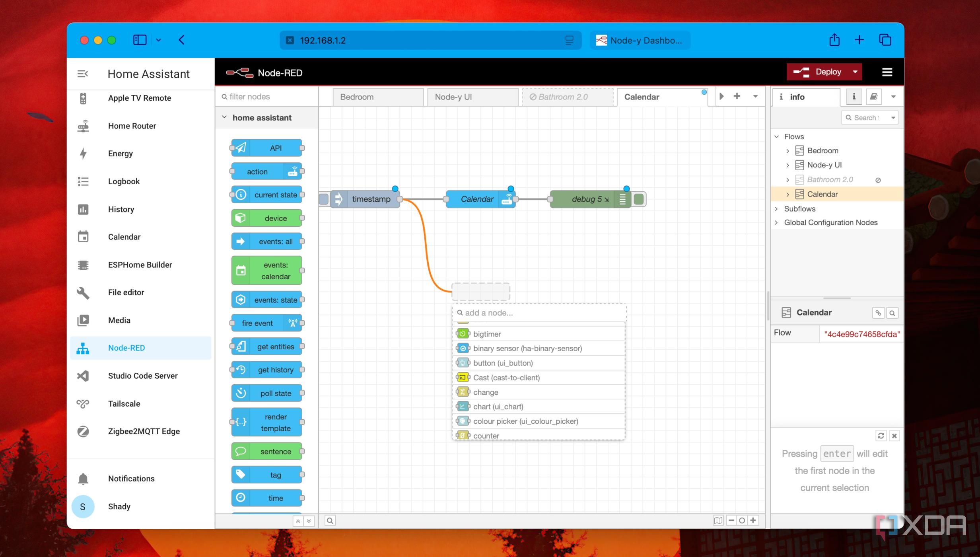Toggle the navigator map view icon
Image resolution: width=980 pixels, height=557 pixels.
(x=718, y=520)
